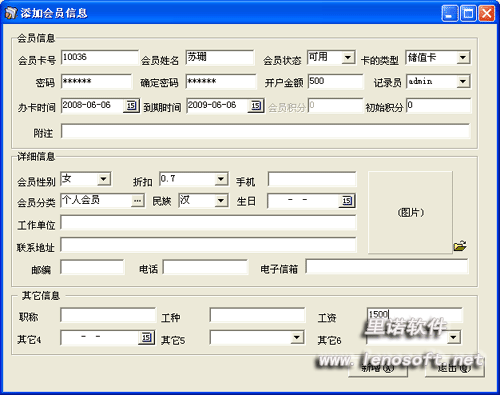Click the (图片) picture placeholder
Viewport: 500px width, 395px height.
pos(410,212)
